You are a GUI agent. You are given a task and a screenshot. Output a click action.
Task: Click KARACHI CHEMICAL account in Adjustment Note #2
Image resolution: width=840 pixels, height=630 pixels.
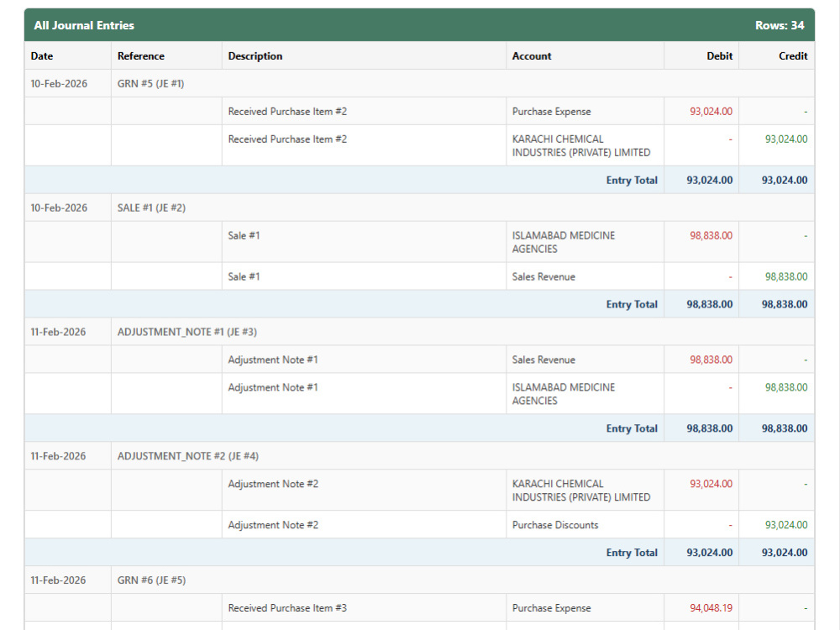(x=580, y=491)
